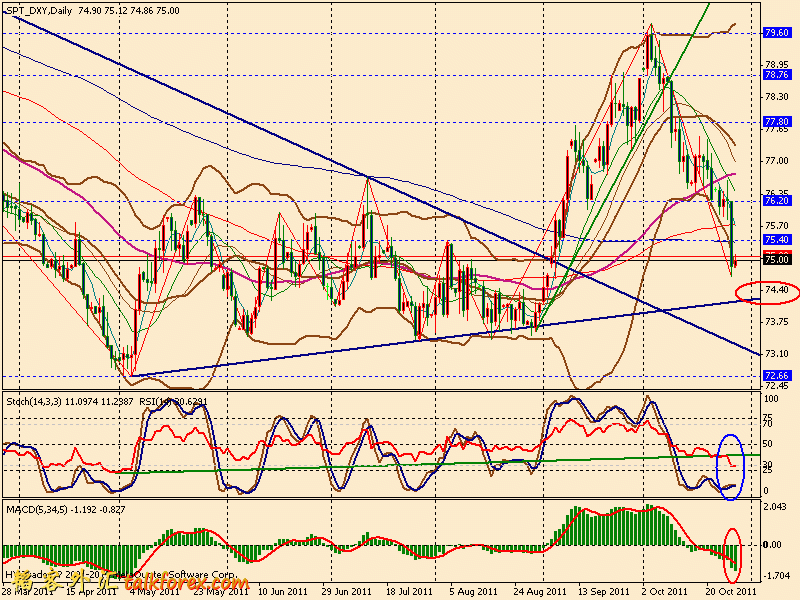Click the 73.10 price axis value
800x600 pixels.
point(777,354)
